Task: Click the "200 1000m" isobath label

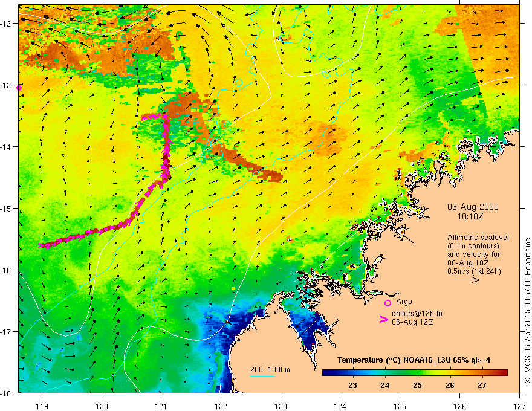Action: (x=270, y=370)
